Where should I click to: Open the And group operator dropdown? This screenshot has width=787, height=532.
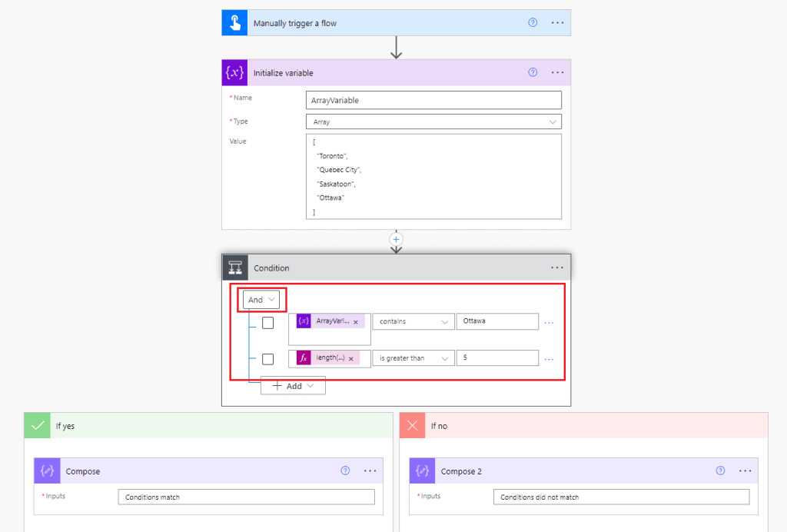pos(261,300)
